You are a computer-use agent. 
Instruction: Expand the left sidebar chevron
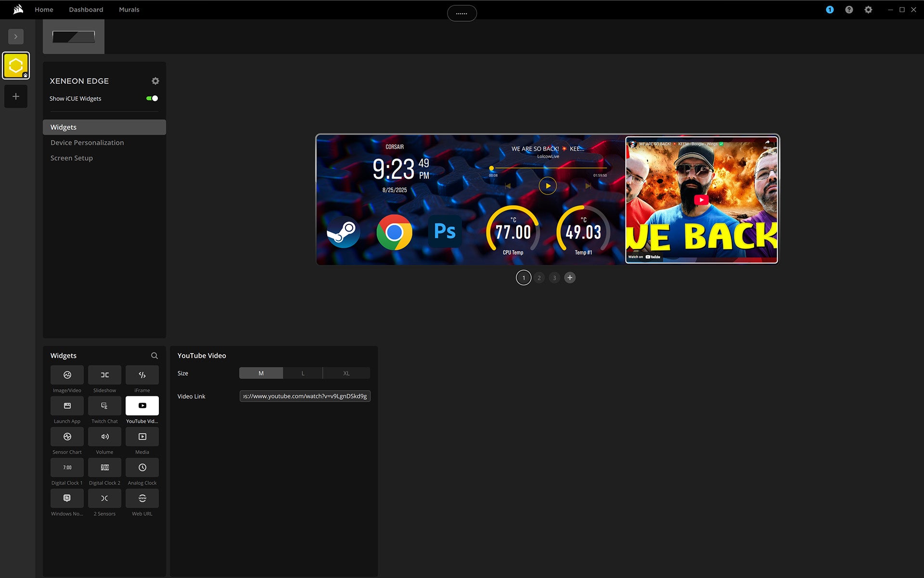point(16,37)
